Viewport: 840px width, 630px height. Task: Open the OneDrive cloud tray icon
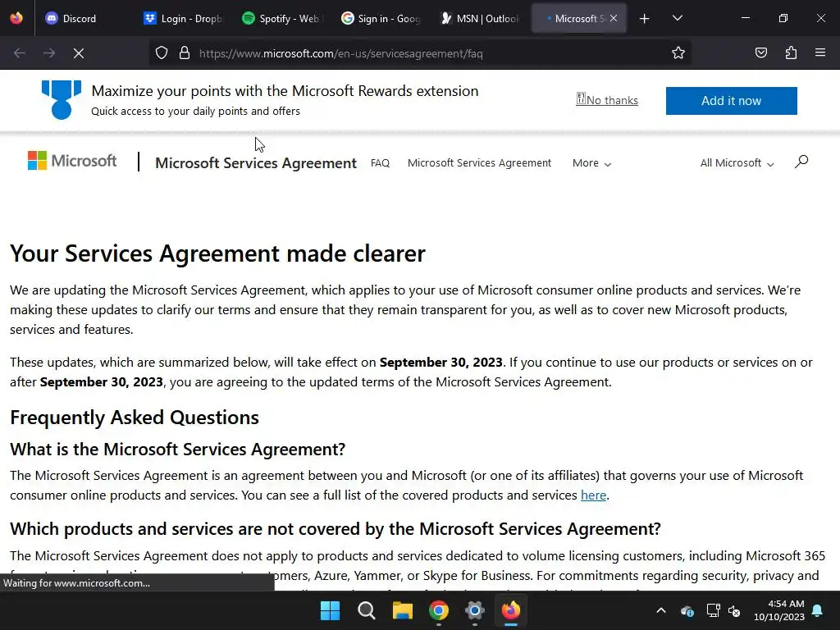[687, 610]
